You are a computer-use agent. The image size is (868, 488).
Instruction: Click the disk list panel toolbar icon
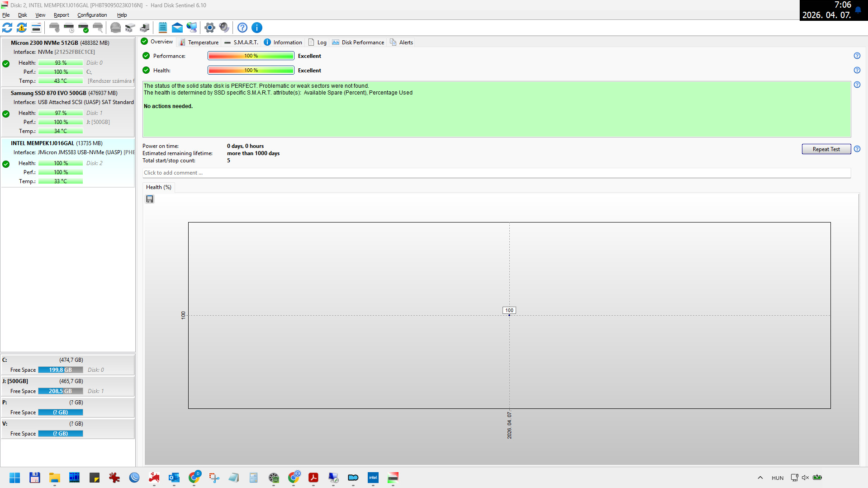(x=36, y=28)
